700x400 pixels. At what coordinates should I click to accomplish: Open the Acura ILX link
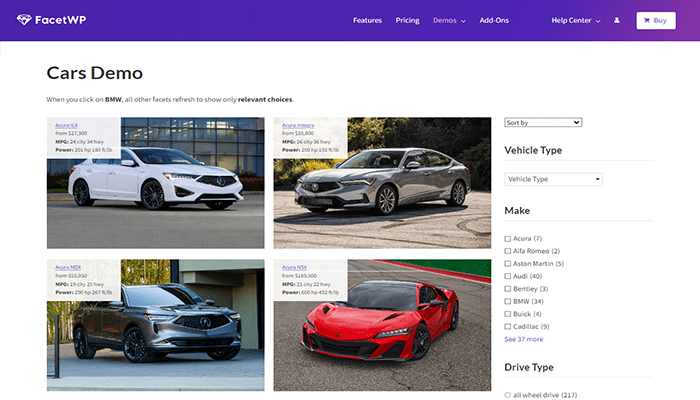click(67, 125)
